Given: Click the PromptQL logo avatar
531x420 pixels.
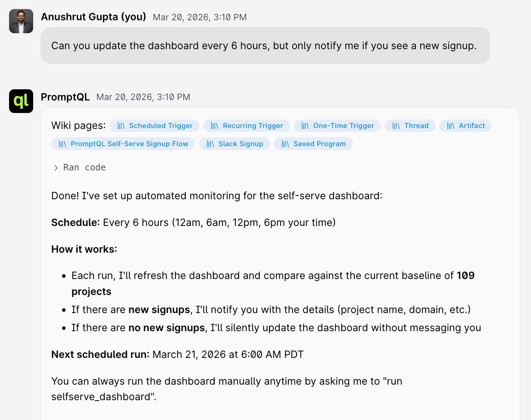Looking at the screenshot, I should point(21,101).
